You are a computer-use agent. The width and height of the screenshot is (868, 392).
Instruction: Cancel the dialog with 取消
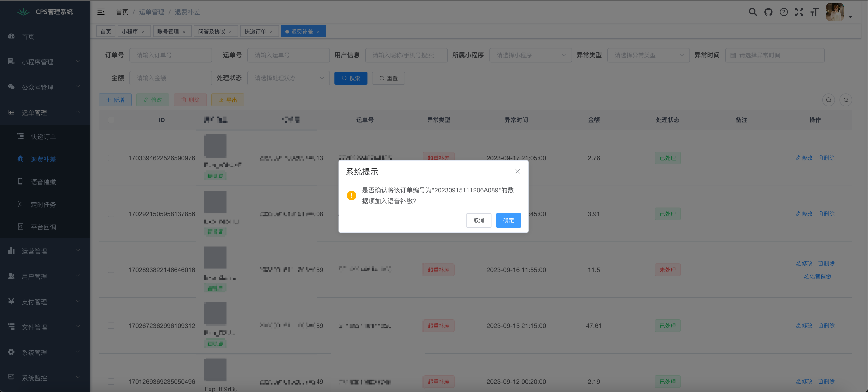tap(479, 220)
